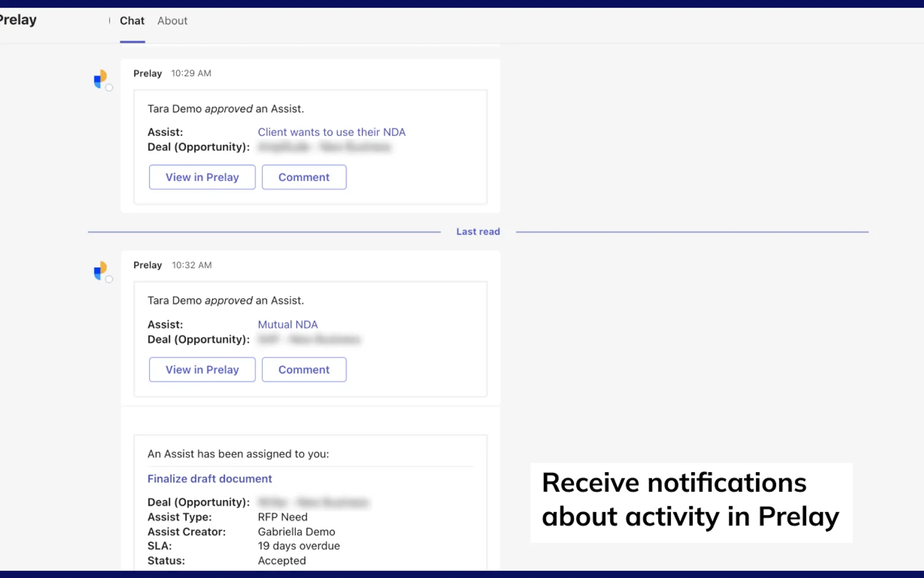Open the "Client wants to use their NDA" link

pos(331,132)
